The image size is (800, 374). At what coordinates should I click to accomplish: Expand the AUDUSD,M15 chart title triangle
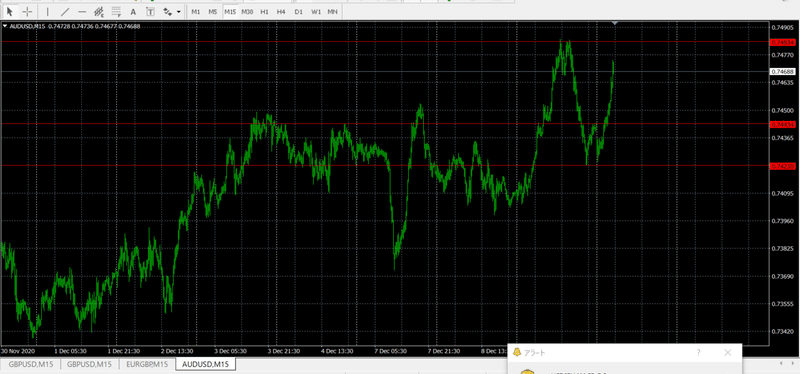pyautogui.click(x=5, y=26)
